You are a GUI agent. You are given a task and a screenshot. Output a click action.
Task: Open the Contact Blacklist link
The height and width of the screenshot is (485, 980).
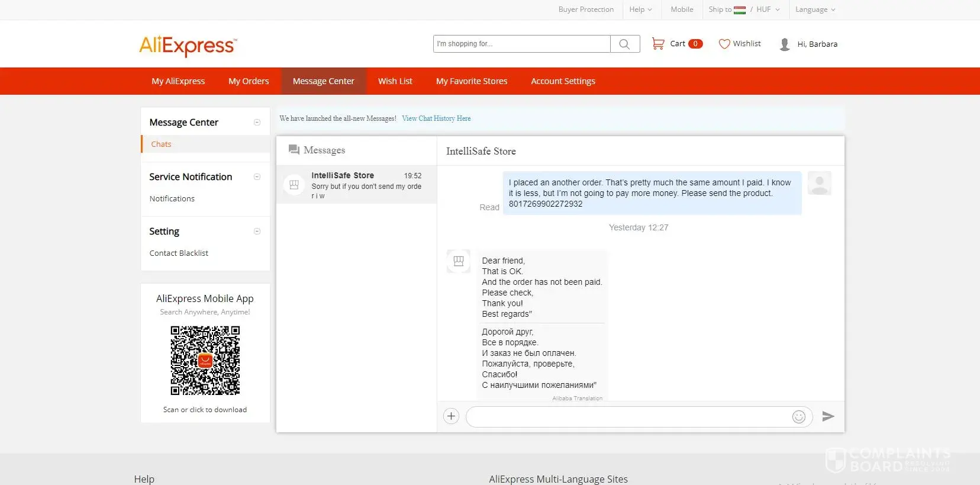pos(179,253)
